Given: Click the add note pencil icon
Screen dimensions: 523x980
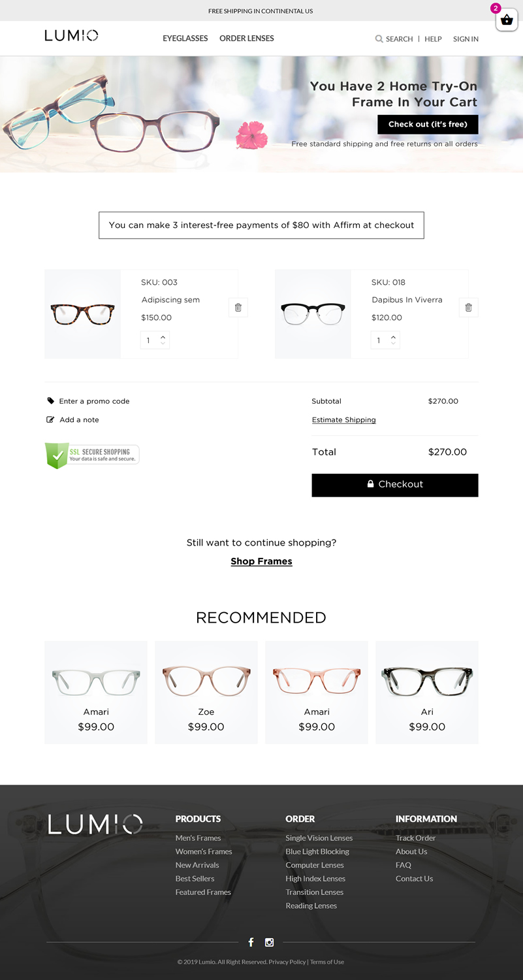Looking at the screenshot, I should [x=50, y=419].
